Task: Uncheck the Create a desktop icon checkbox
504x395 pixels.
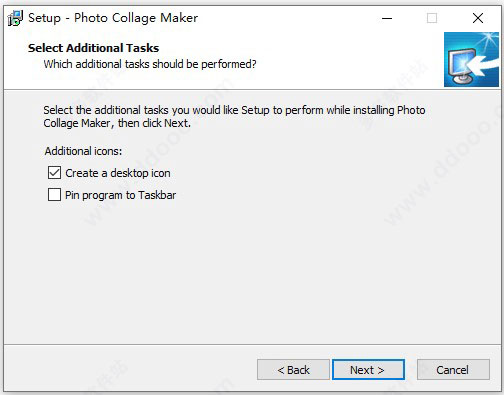Action: click(54, 173)
